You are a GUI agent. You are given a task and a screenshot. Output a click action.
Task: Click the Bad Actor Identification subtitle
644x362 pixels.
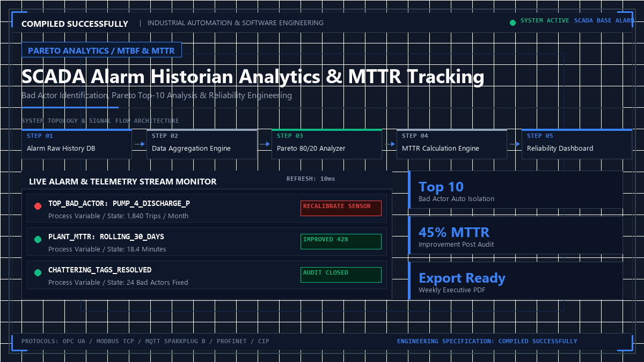[157, 95]
